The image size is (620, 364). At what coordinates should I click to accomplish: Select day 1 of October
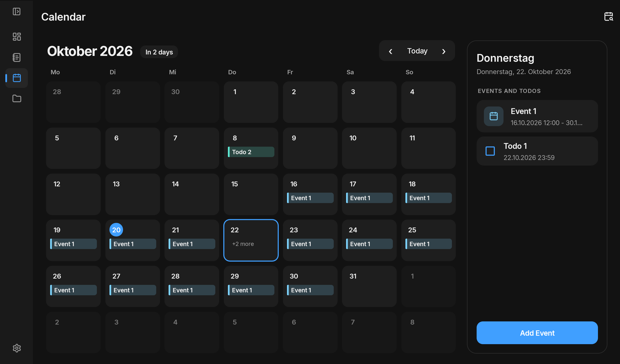click(x=251, y=102)
